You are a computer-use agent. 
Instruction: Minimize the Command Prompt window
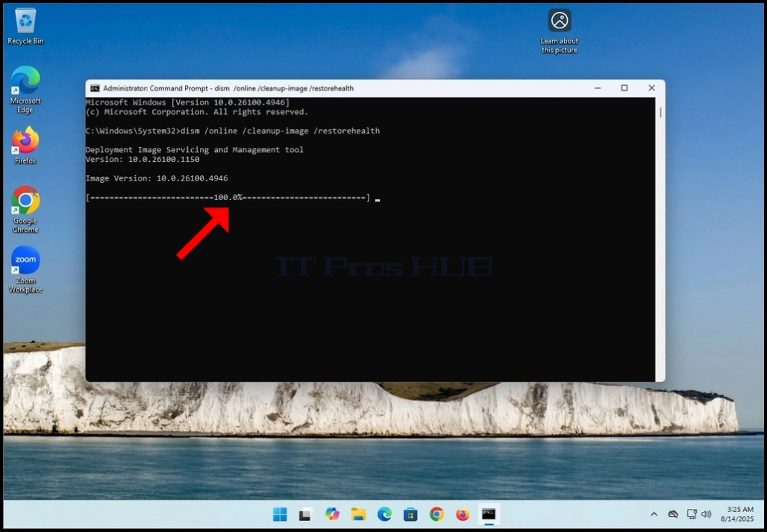click(x=598, y=88)
